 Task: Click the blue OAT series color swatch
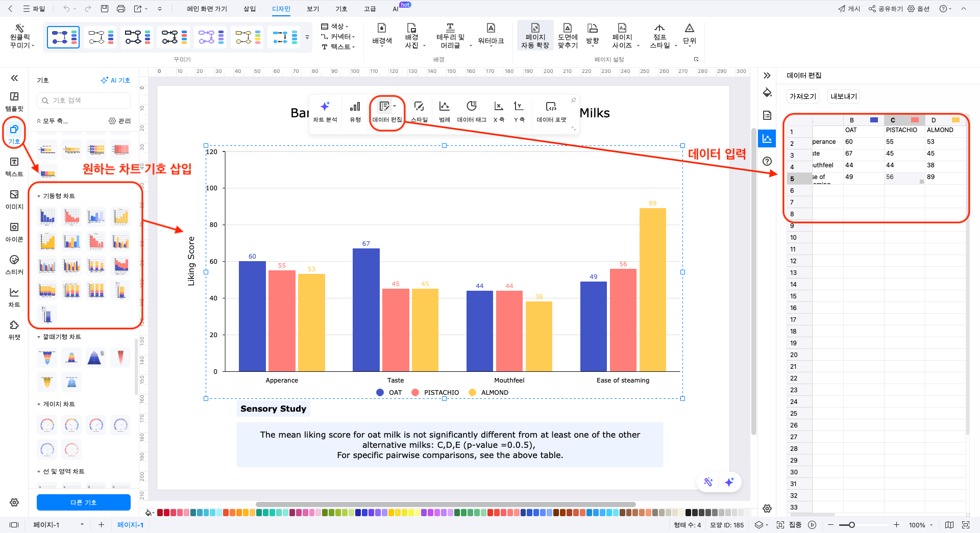874,120
